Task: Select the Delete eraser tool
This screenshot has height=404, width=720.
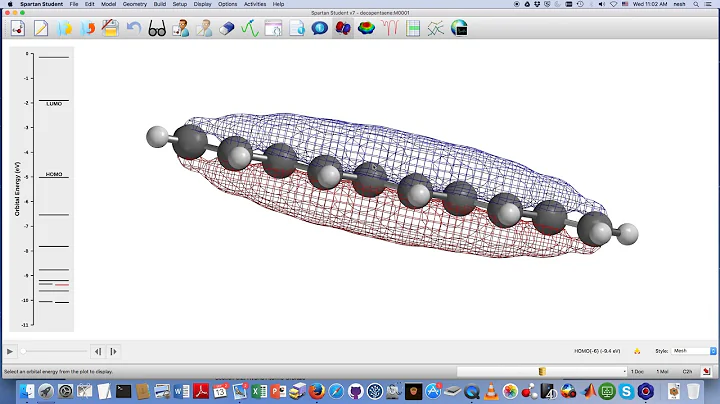Action: (227, 28)
